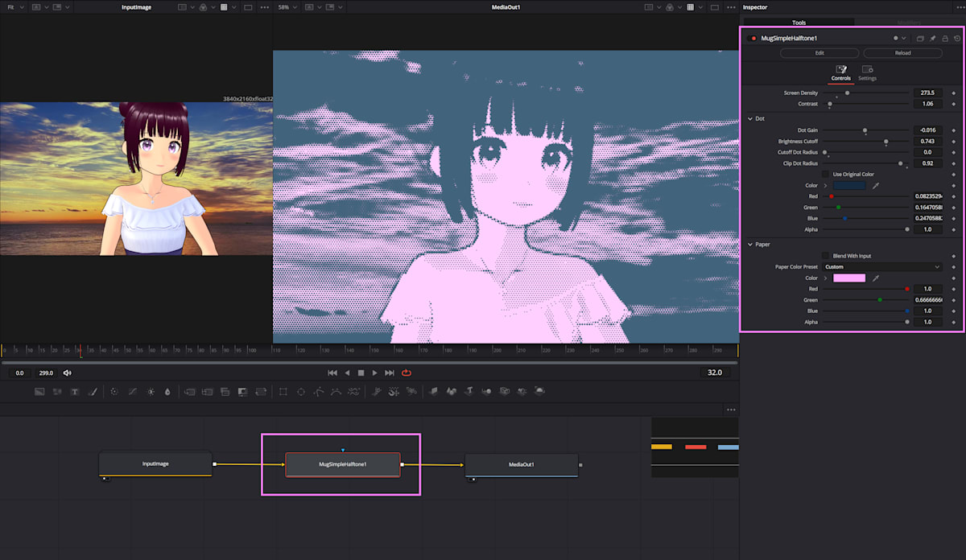
Task: Collapse the Dot section in the Inspector
Action: (750, 118)
